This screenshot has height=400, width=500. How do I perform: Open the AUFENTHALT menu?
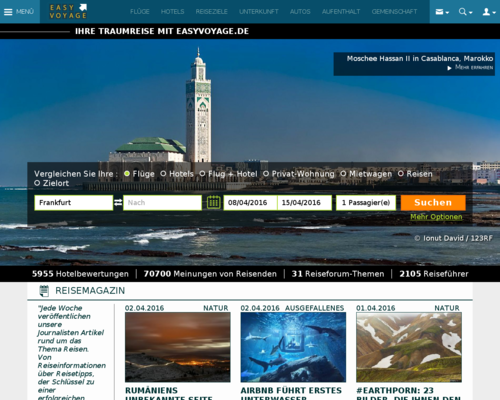pyautogui.click(x=341, y=12)
